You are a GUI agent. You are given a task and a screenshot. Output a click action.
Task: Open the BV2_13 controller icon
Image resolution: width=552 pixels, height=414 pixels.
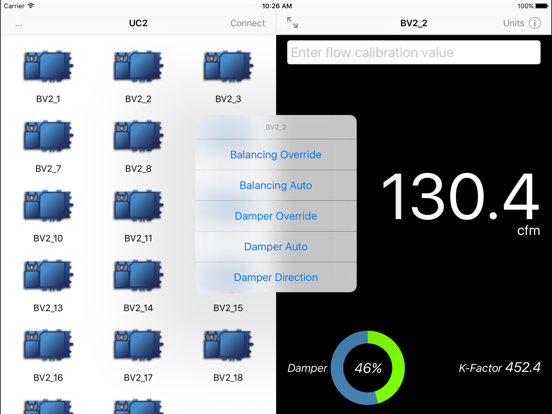point(48,275)
